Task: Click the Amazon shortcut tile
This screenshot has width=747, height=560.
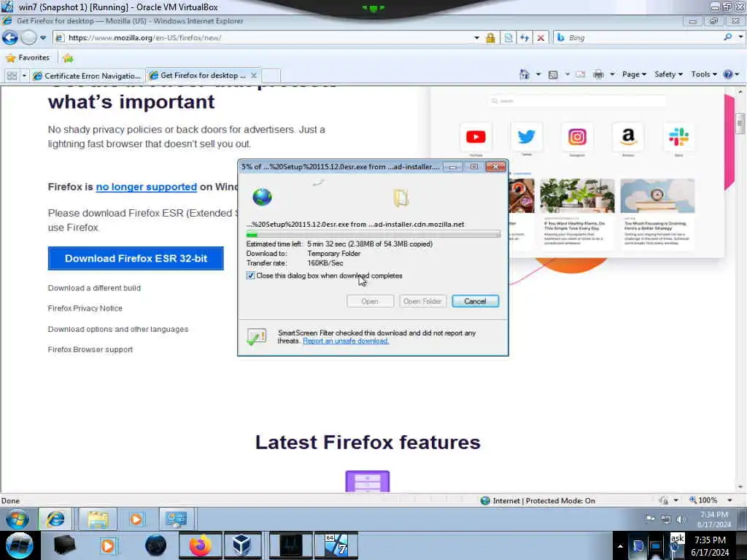Action: (x=628, y=137)
